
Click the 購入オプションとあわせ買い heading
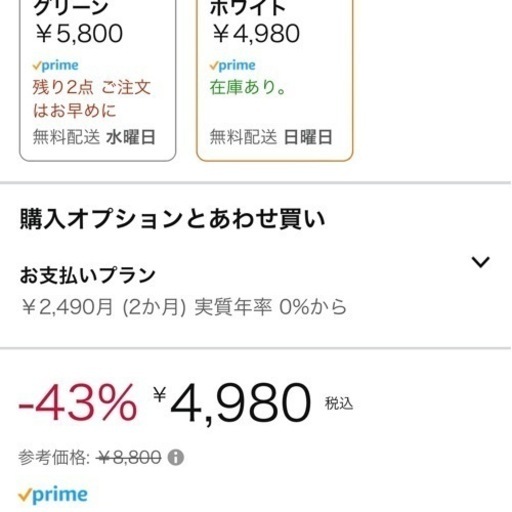point(172,219)
